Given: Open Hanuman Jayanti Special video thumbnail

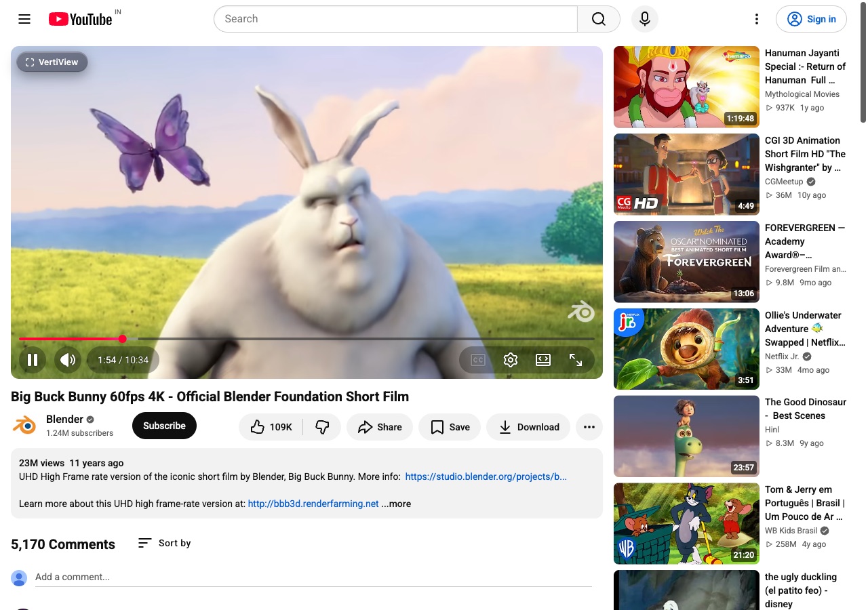Looking at the screenshot, I should 686,87.
